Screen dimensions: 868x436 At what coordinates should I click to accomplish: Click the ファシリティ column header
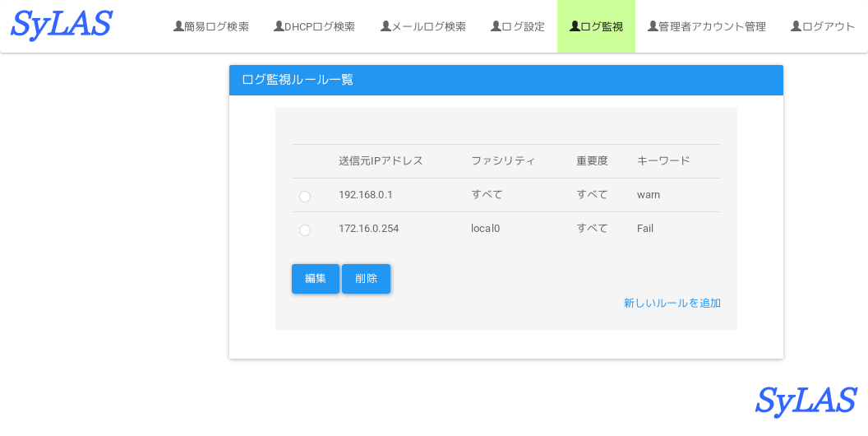(x=503, y=161)
